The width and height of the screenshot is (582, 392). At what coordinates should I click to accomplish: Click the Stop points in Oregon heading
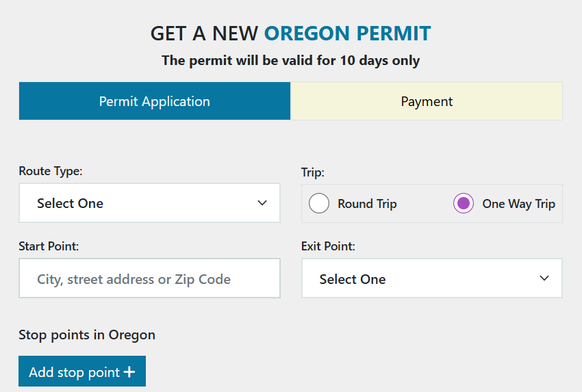pos(87,335)
